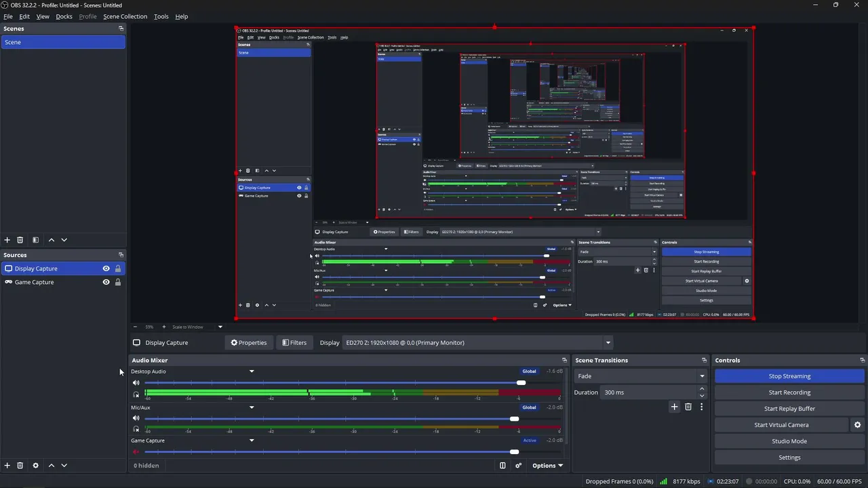Add a new source with the plus icon
This screenshot has height=488, width=868.
(x=7, y=466)
